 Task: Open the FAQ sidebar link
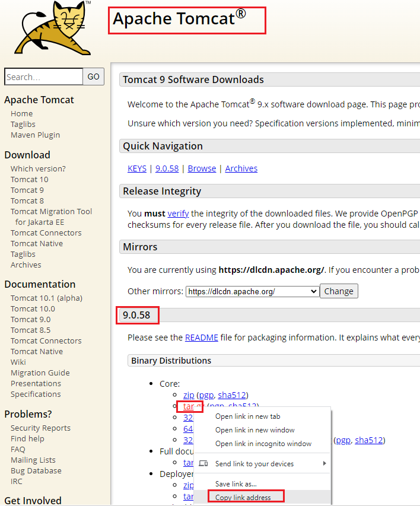coord(18,449)
